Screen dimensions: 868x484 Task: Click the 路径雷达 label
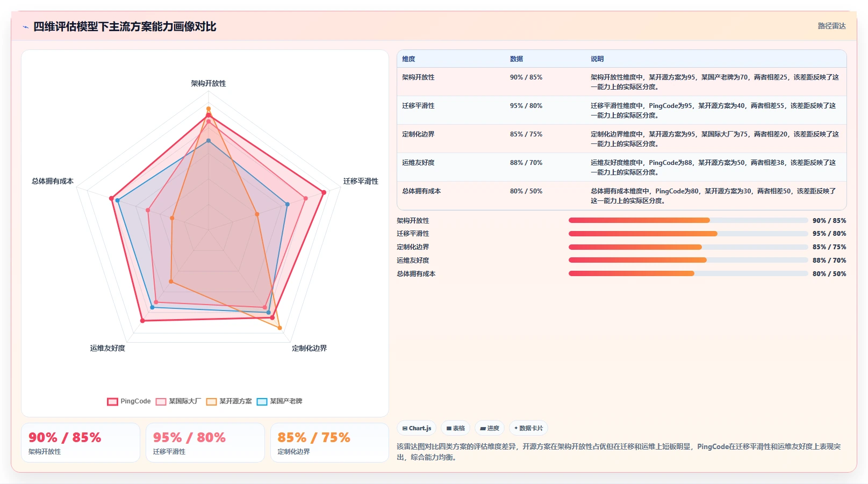[831, 26]
